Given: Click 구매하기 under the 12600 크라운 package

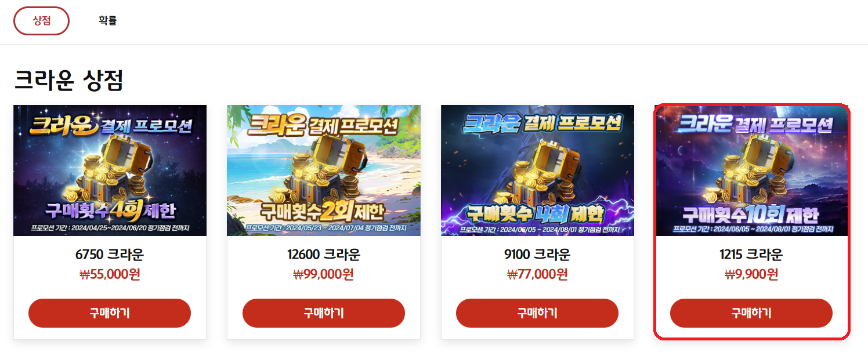Looking at the screenshot, I should point(324,313).
